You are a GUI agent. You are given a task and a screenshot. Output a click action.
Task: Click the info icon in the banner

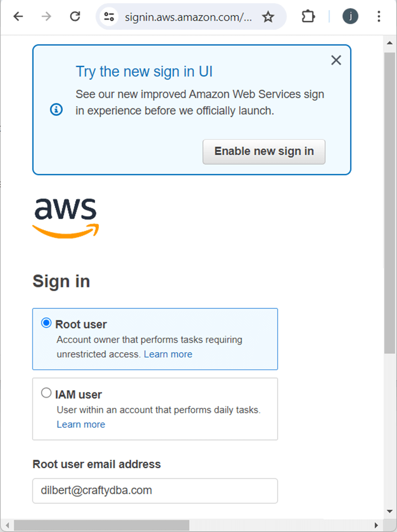[x=56, y=109]
